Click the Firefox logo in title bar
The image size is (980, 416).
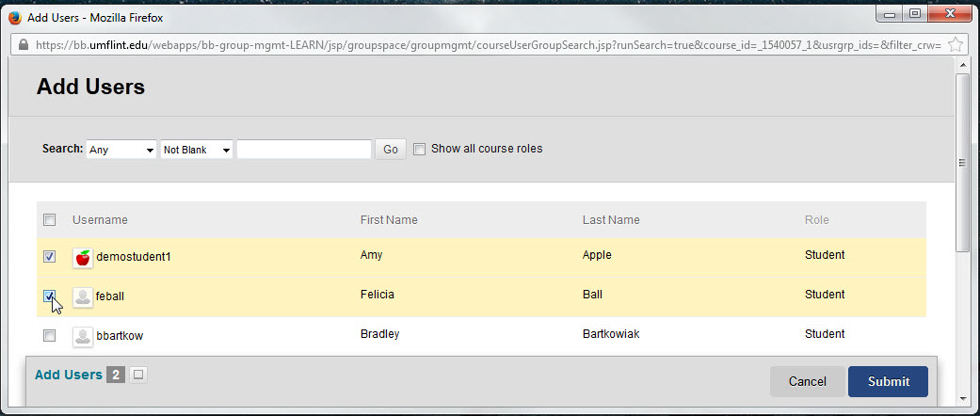pyautogui.click(x=15, y=18)
